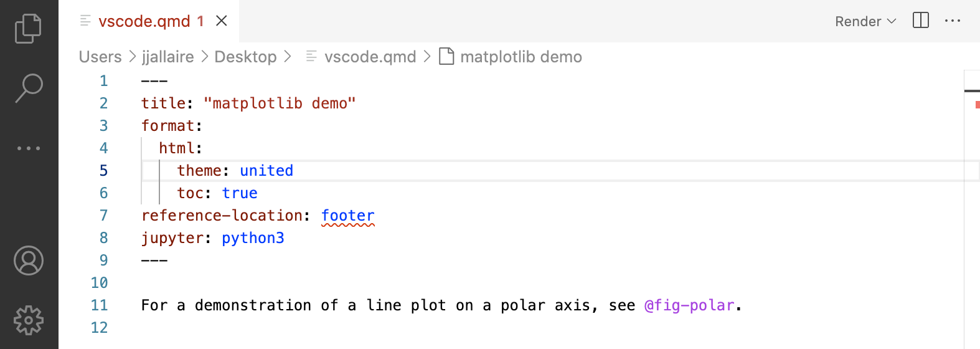Open the Accounts profile icon

29,261
